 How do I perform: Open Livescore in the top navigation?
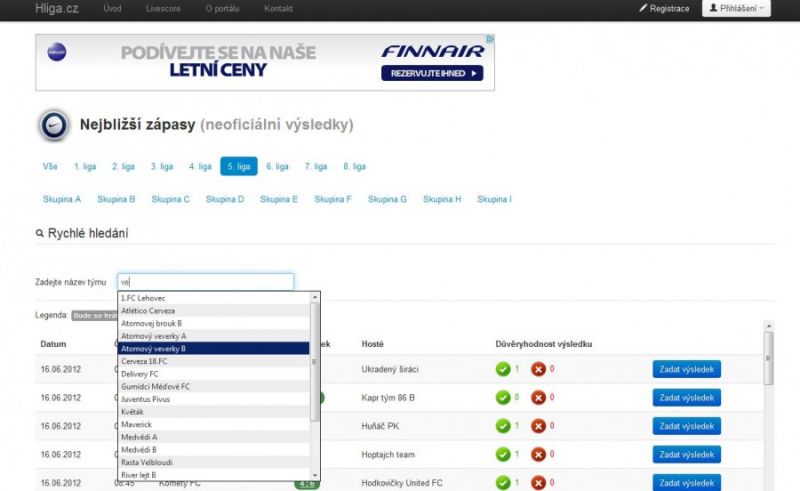click(162, 9)
